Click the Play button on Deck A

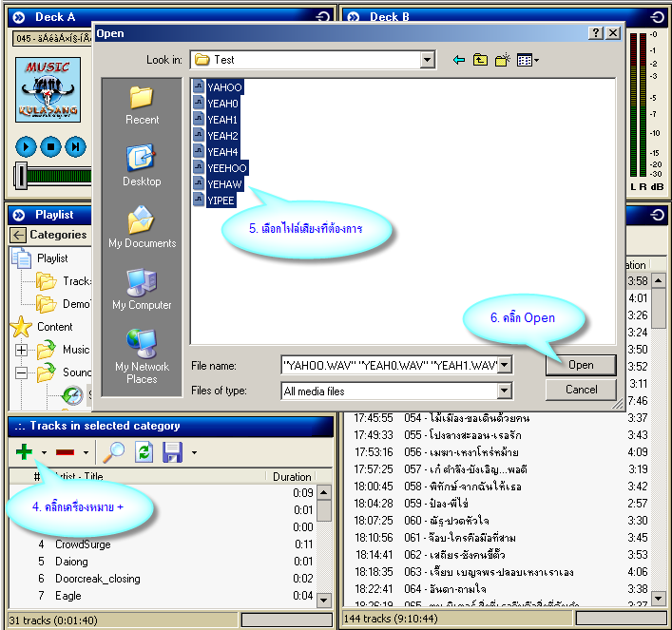click(x=26, y=147)
